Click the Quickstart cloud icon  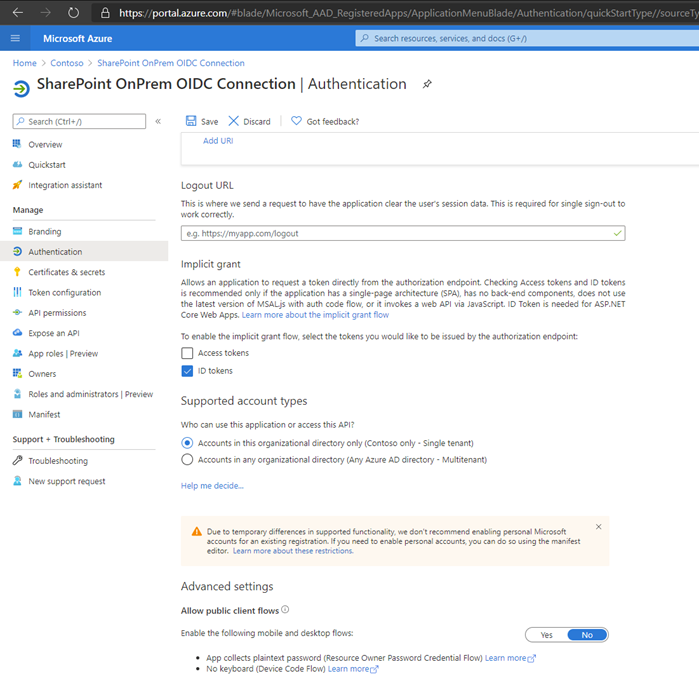(17, 164)
